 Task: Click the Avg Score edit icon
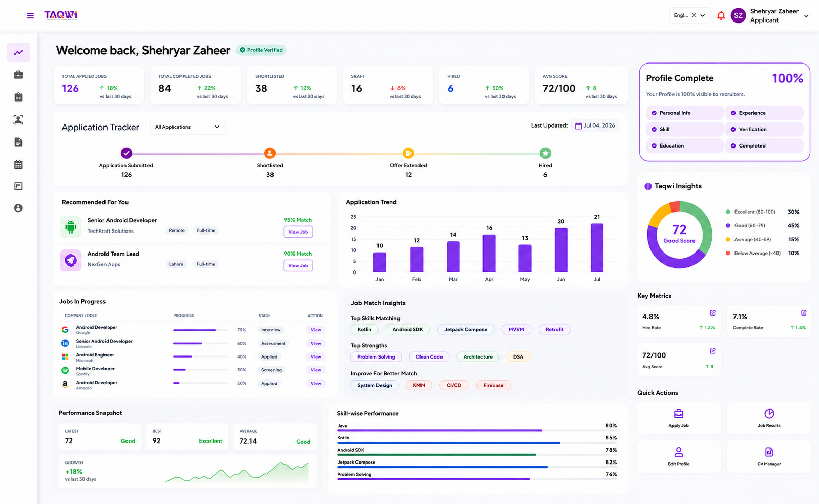point(712,351)
